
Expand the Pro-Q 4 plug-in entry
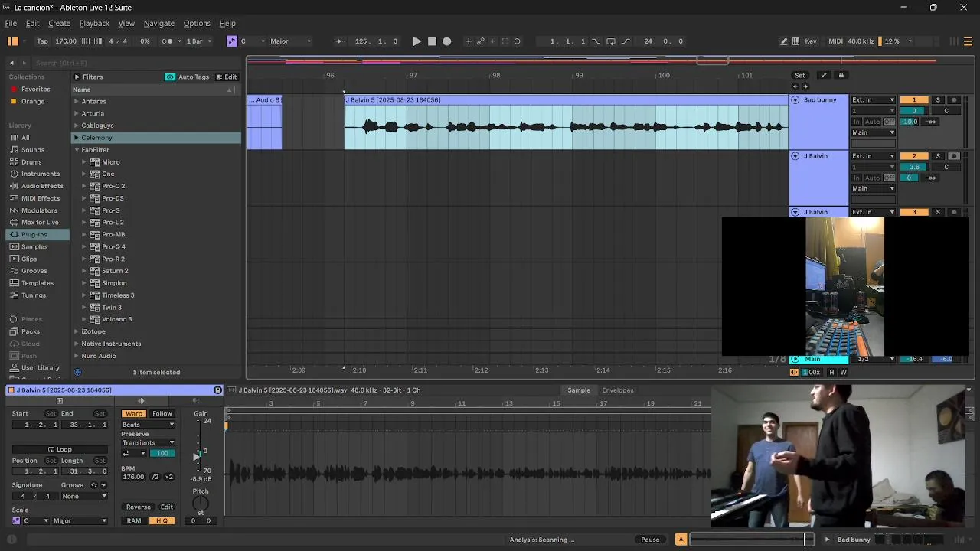(85, 246)
